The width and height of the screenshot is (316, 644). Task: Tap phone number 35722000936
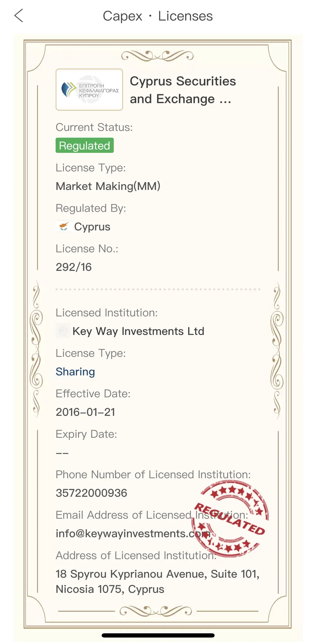tap(91, 493)
